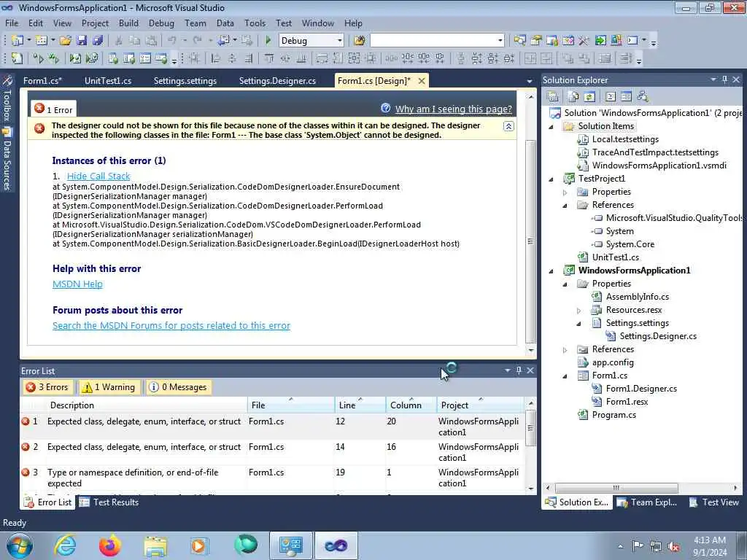Click Search the MSDN Forums link

point(171,325)
